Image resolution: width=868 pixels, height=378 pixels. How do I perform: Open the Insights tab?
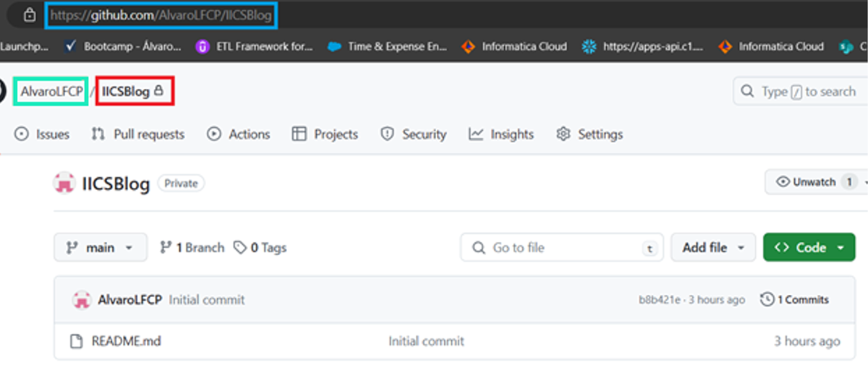point(501,134)
